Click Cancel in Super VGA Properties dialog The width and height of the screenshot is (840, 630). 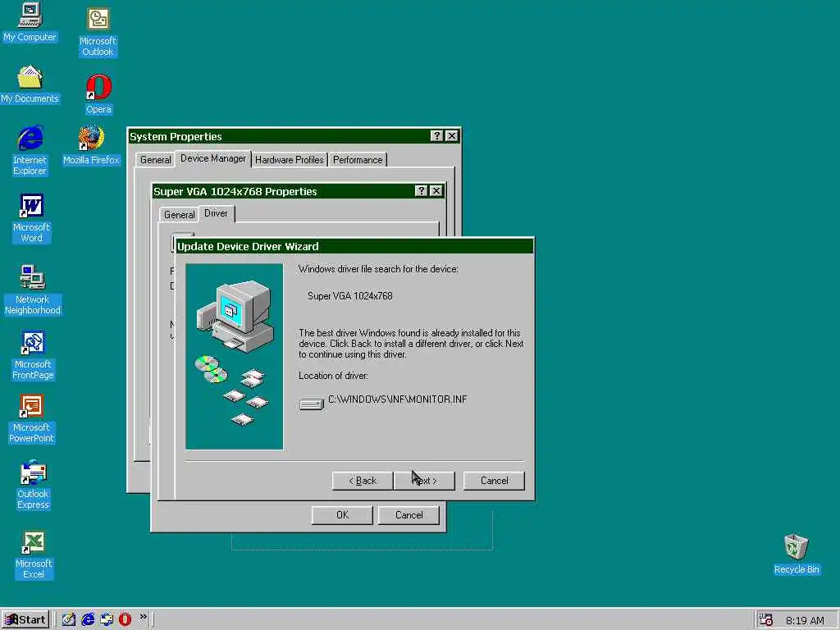click(x=409, y=515)
